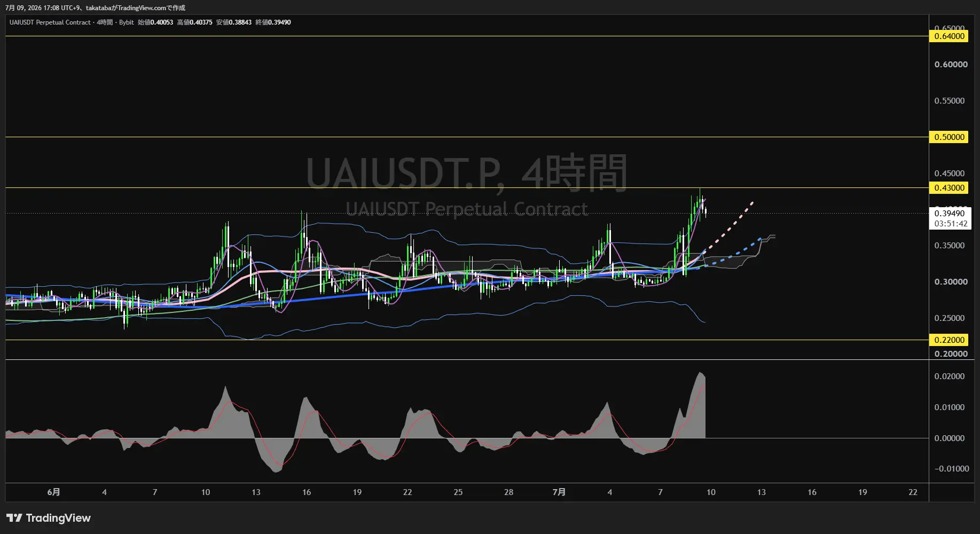Click the current price label 0.39490
980x534 pixels.
coord(950,214)
